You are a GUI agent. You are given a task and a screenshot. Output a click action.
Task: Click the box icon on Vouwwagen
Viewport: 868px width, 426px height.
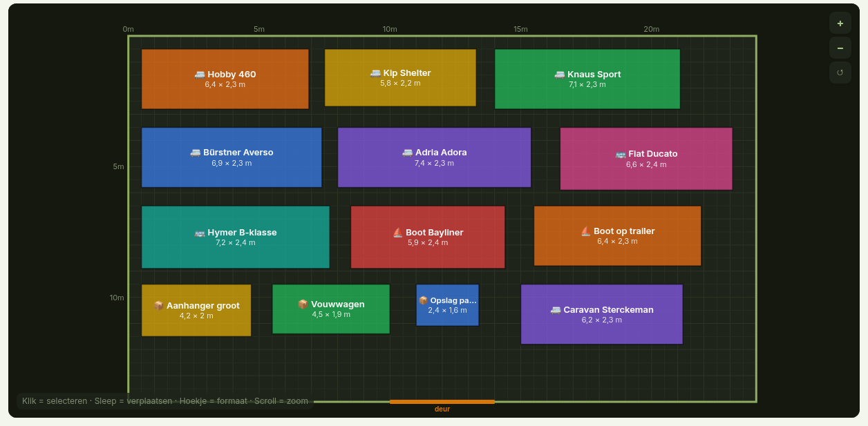(x=303, y=304)
